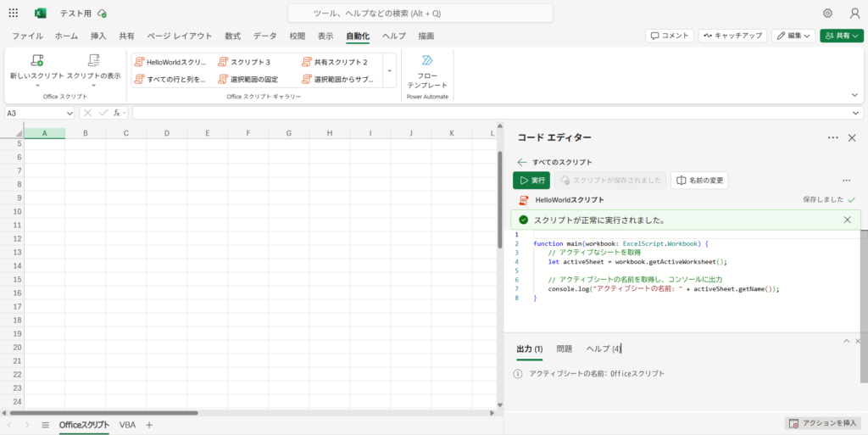Select 共有スクリプト 2 in gallery
The width and height of the screenshot is (868, 435).
tap(335, 62)
